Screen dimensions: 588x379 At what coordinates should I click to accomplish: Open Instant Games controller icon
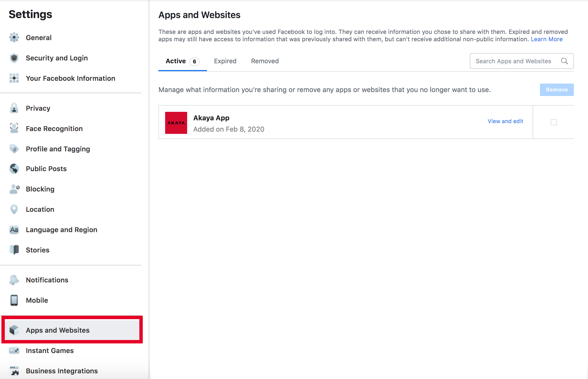point(14,350)
